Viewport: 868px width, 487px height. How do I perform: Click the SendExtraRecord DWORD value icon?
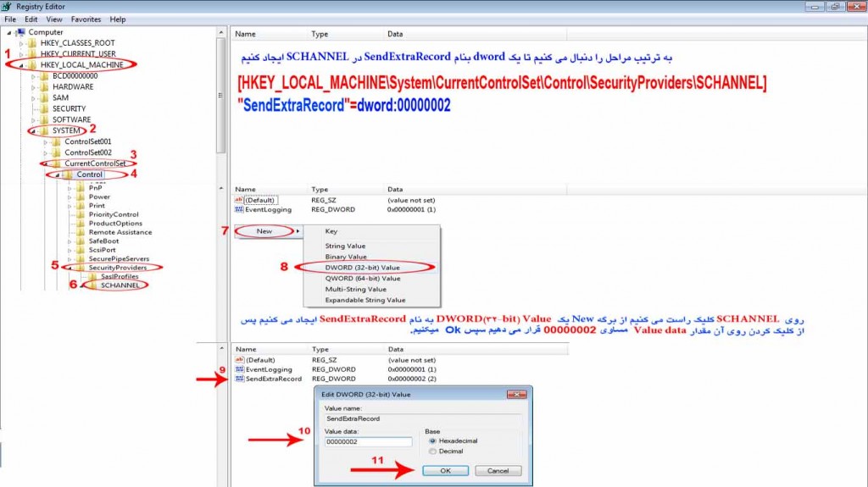239,379
